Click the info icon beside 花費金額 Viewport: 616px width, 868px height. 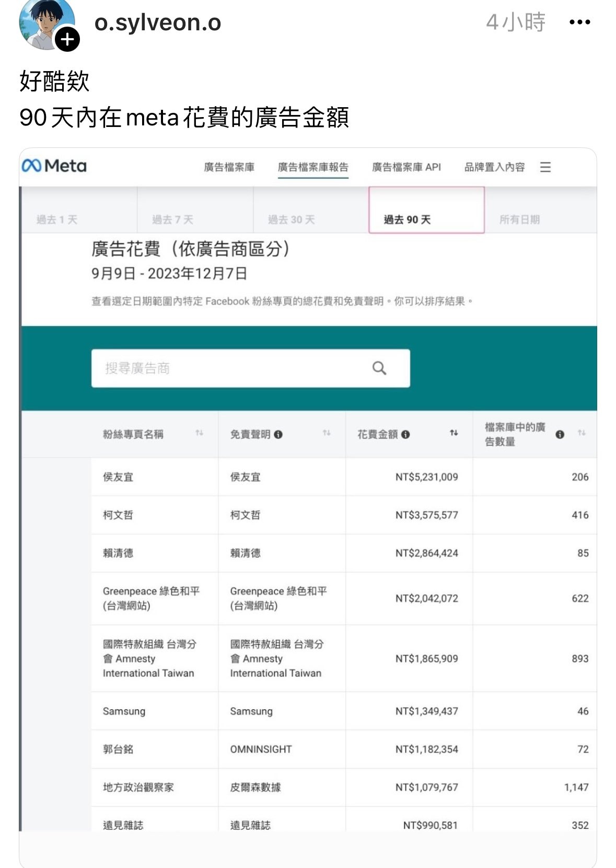(x=405, y=434)
